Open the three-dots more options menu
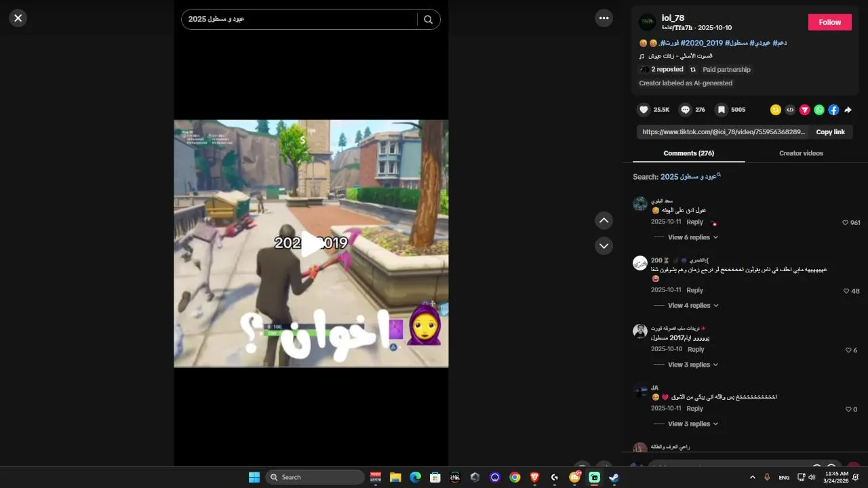Image resolution: width=868 pixels, height=488 pixels. point(604,18)
